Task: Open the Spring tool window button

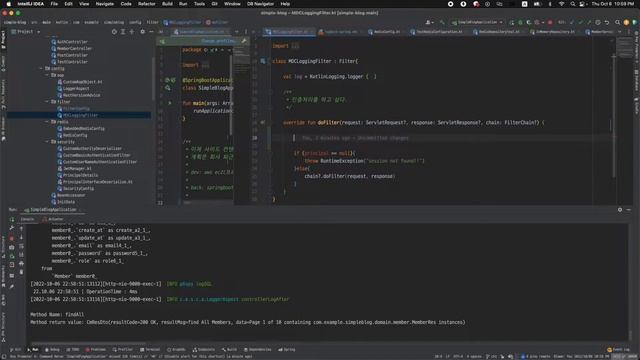Action: coord(287,349)
